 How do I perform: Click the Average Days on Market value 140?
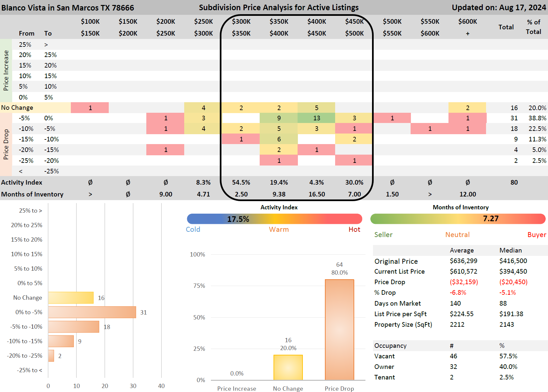click(x=455, y=303)
